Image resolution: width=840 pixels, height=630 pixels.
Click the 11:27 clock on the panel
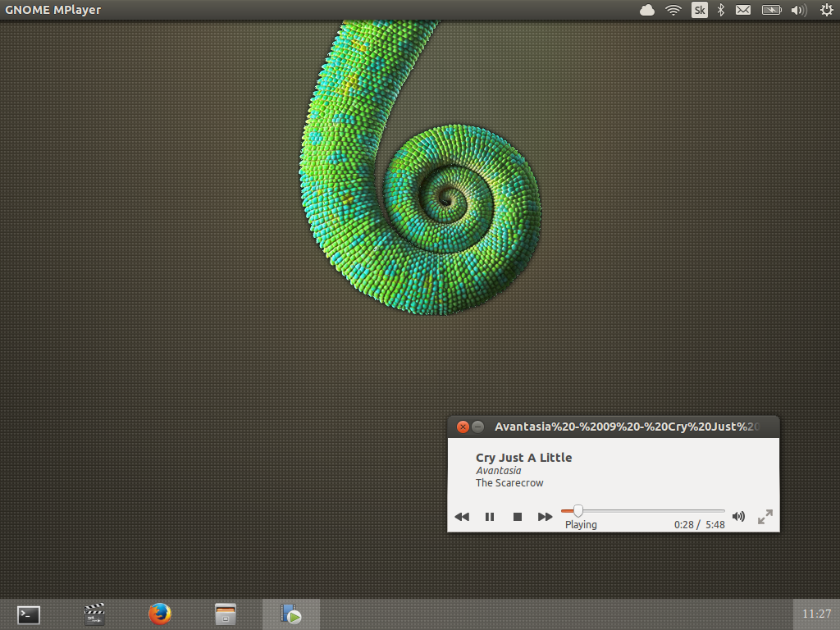(816, 614)
